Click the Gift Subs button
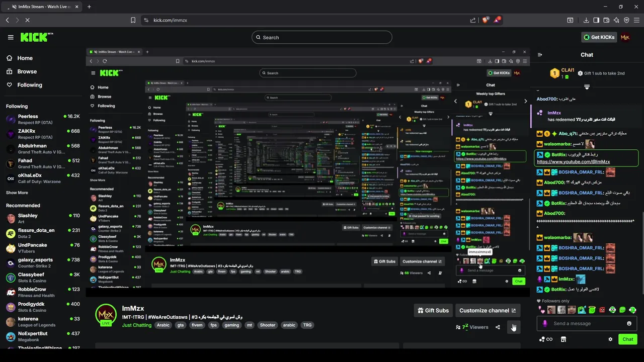Screen dimensions: 644x362 [433, 310]
